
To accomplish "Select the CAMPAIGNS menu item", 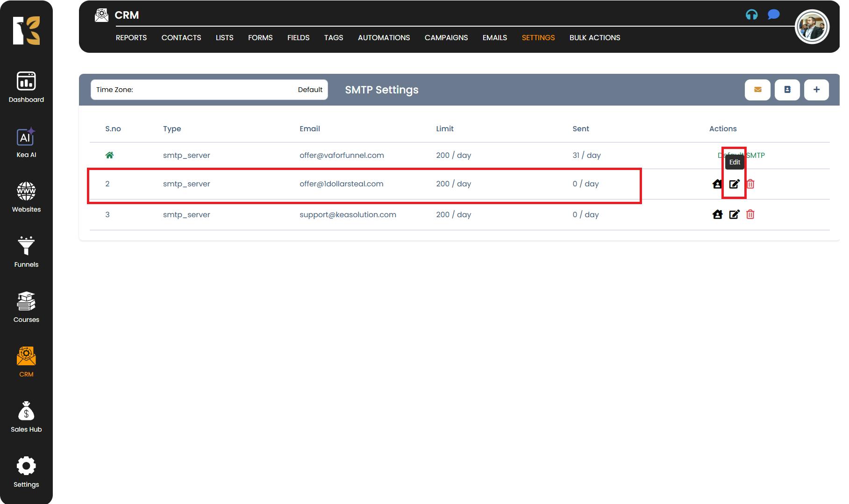I will pos(446,38).
